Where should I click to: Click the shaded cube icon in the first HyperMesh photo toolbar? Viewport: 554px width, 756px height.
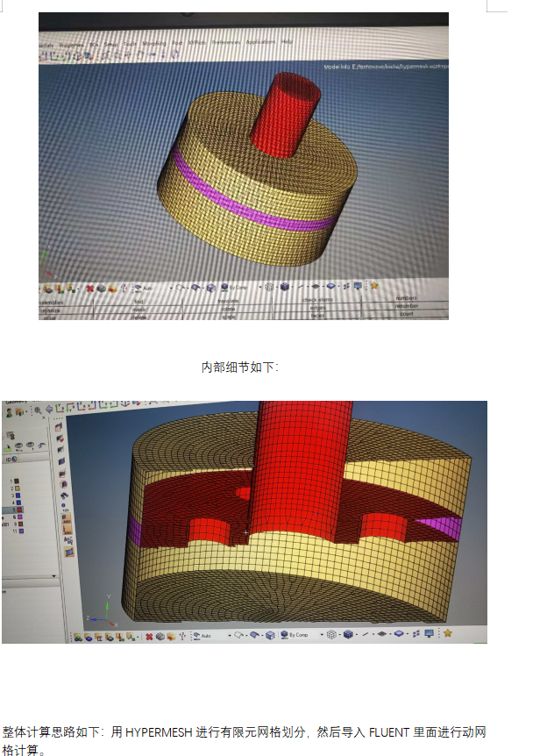pos(285,287)
